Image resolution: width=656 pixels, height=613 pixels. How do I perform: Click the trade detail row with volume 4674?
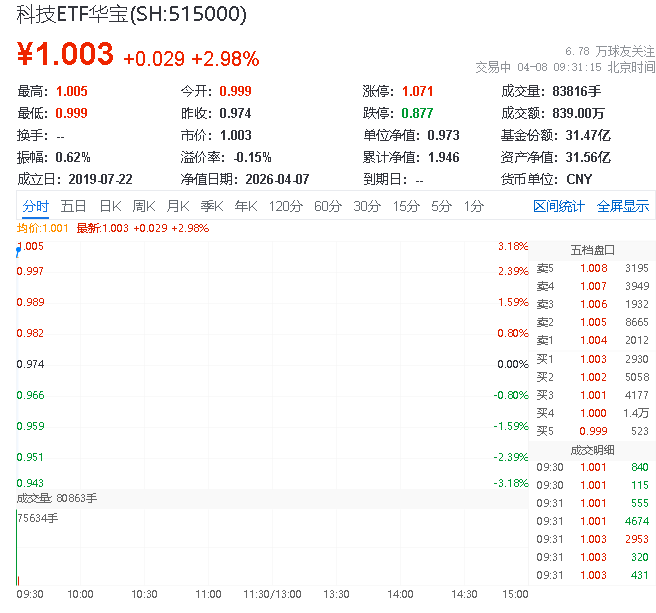[x=592, y=521]
